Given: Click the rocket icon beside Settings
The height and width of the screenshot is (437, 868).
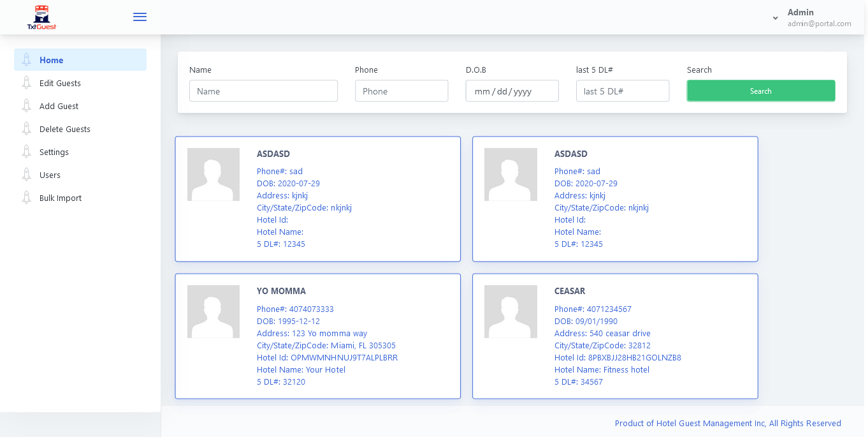Looking at the screenshot, I should 26,152.
